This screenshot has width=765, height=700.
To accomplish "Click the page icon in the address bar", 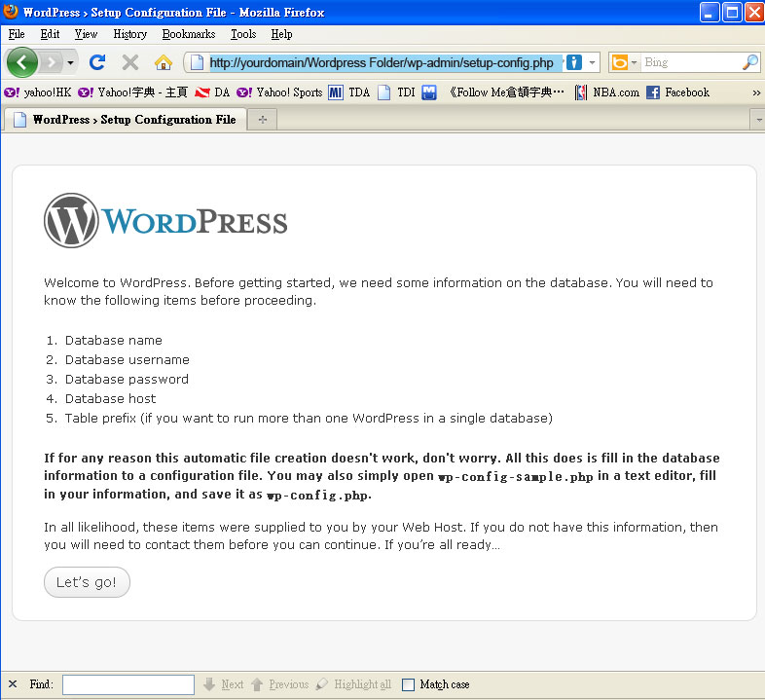I will 198,62.
